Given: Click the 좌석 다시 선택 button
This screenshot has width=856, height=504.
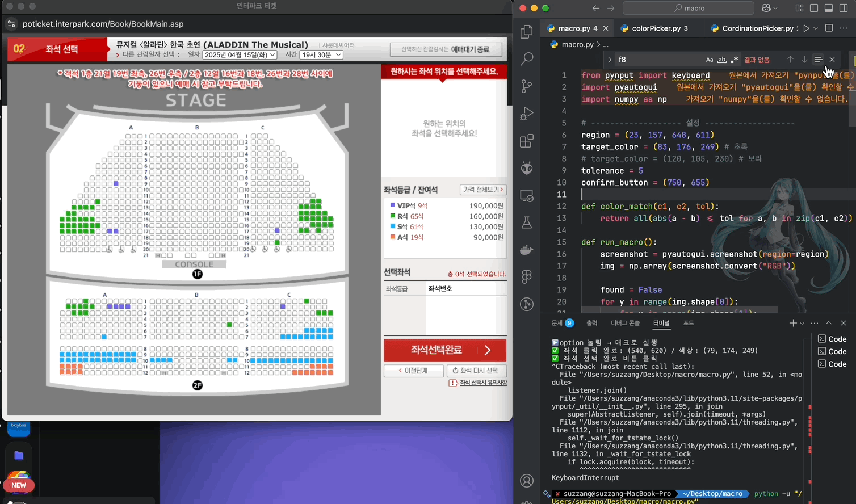Looking at the screenshot, I should (x=476, y=371).
